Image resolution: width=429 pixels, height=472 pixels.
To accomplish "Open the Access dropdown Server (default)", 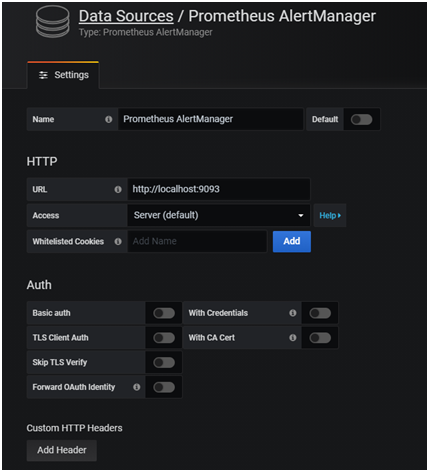I will (219, 215).
